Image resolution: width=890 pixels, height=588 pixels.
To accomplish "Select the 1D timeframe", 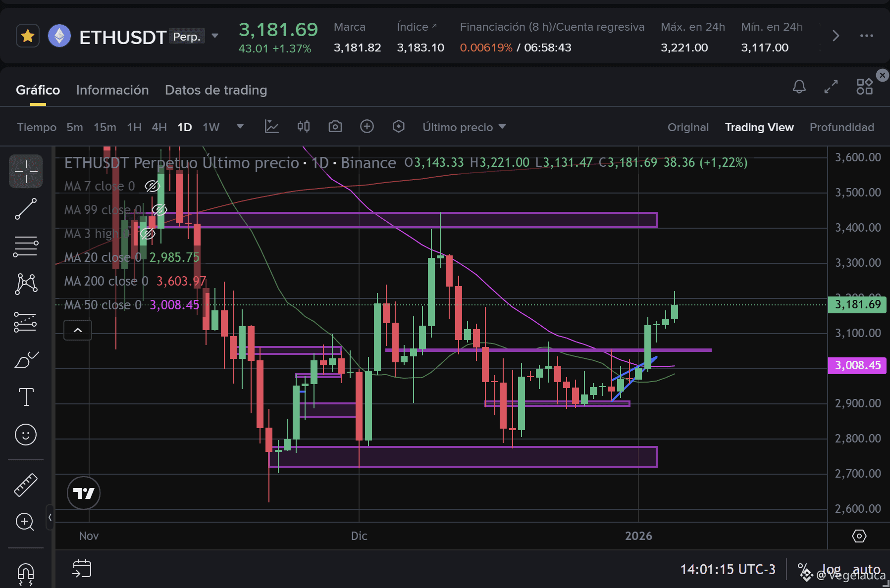I will point(185,127).
